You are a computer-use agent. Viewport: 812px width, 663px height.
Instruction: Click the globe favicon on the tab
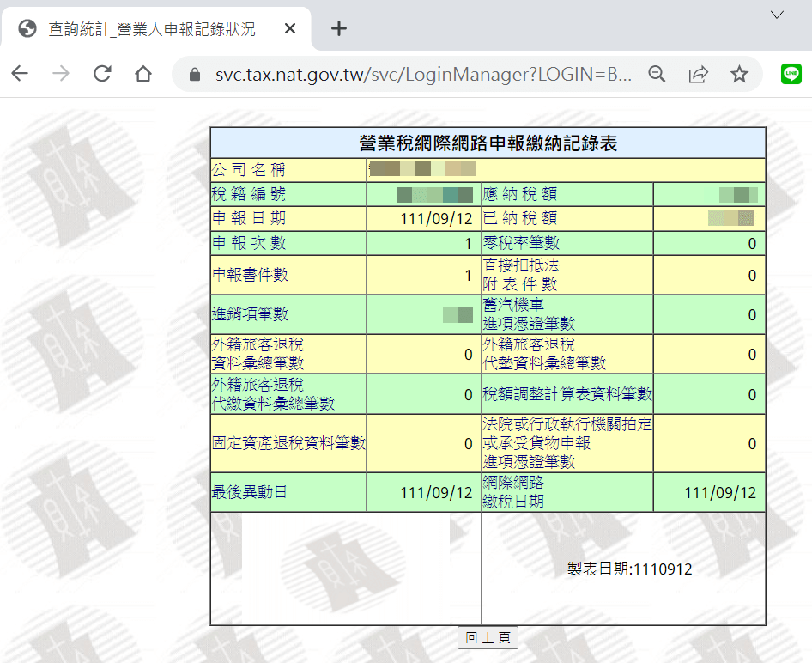27,28
